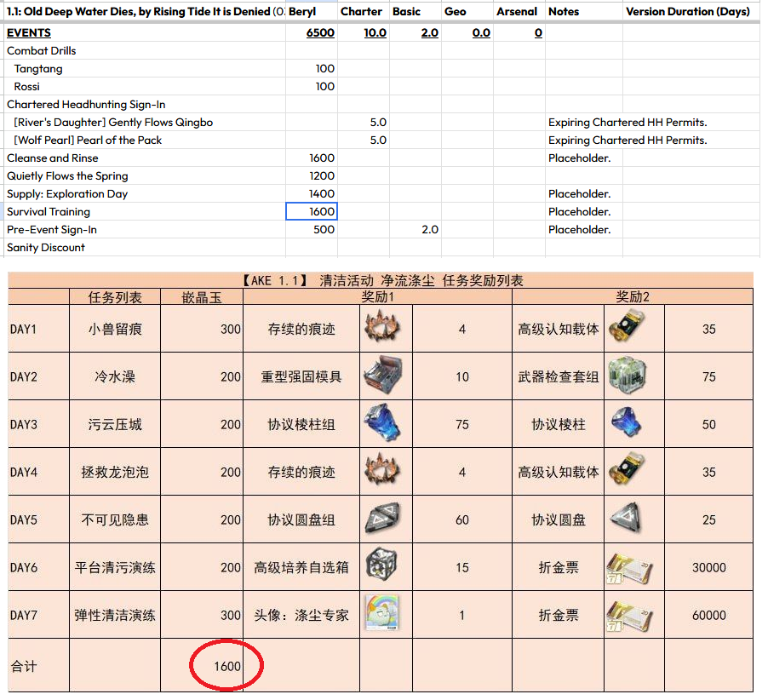Click the DAY7 折金票 ticket icon

629,616
